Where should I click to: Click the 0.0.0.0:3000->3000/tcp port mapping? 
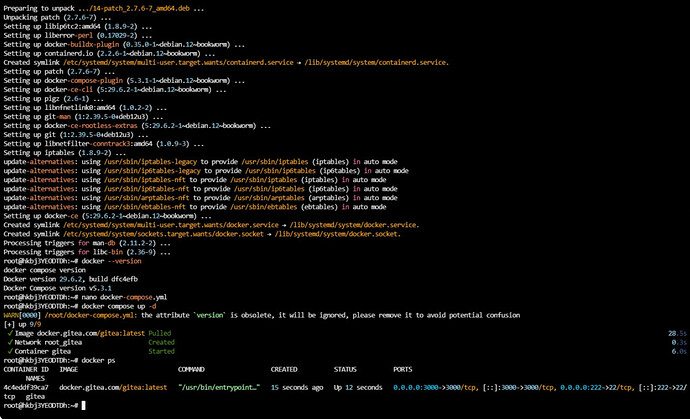click(x=436, y=387)
